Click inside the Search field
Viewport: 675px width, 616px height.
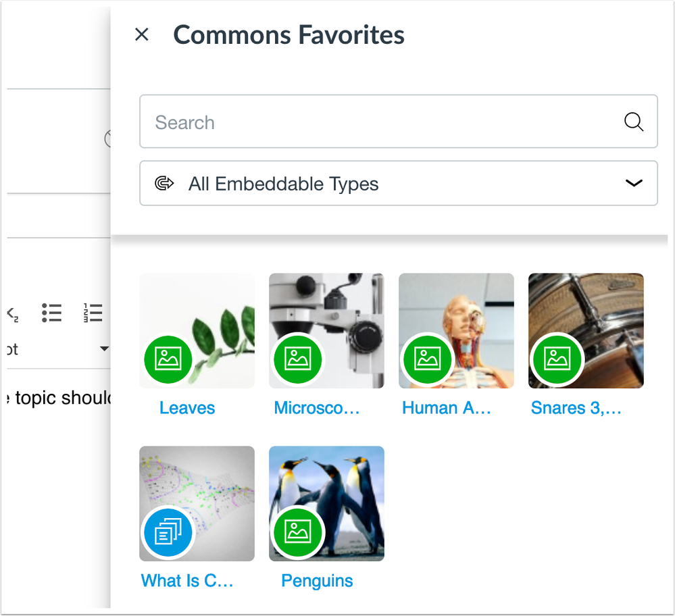click(x=338, y=122)
